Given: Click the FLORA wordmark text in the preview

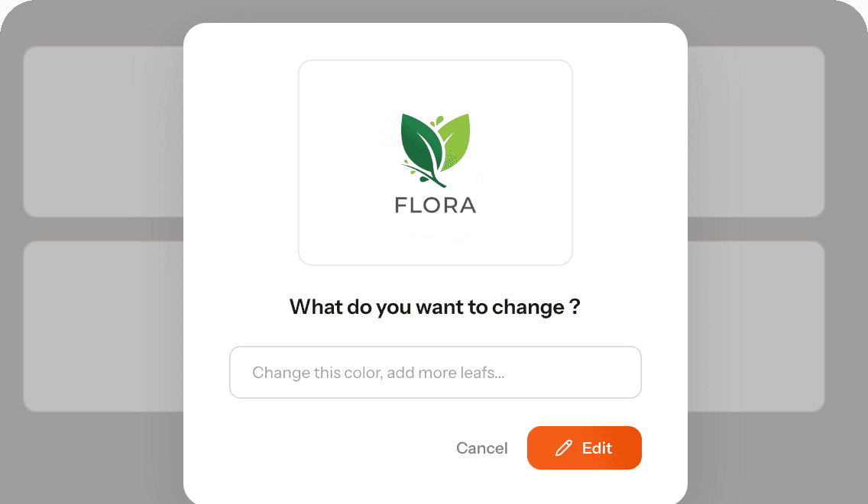Looking at the screenshot, I should (435, 205).
